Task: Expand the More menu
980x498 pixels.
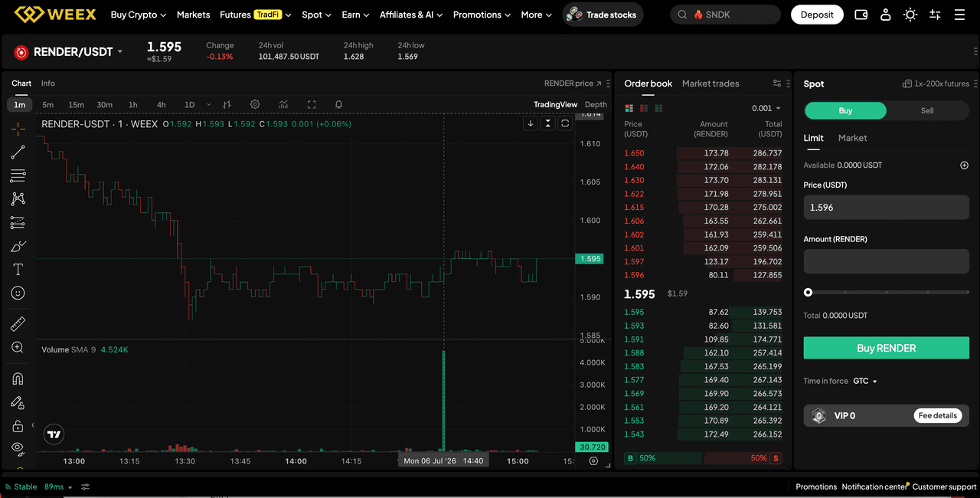Action: click(536, 15)
